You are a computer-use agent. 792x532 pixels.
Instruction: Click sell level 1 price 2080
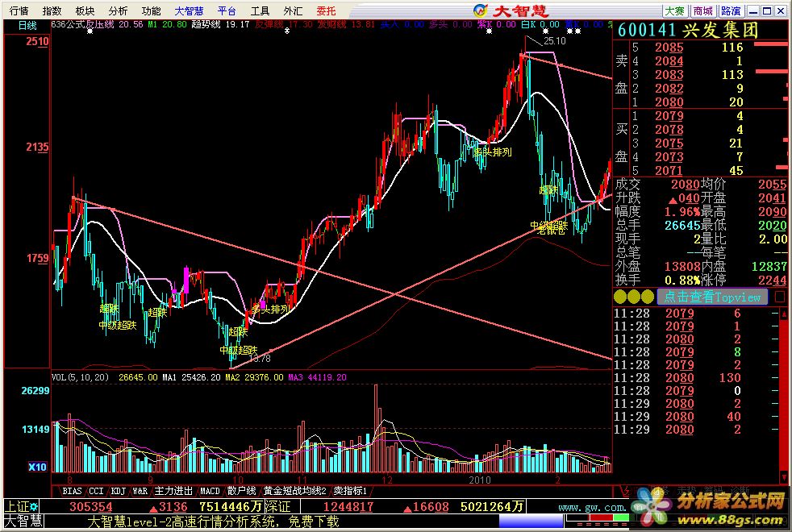tap(669, 102)
